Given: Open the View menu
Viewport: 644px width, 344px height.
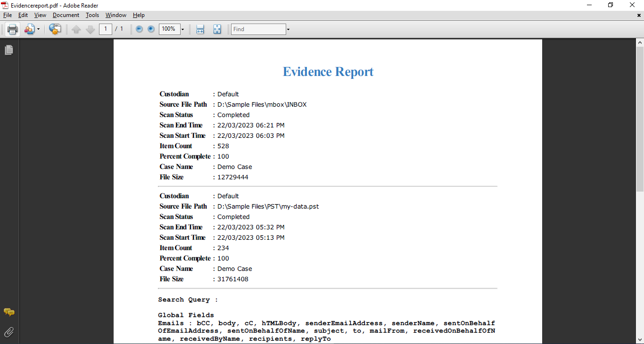Looking at the screenshot, I should [40, 15].
